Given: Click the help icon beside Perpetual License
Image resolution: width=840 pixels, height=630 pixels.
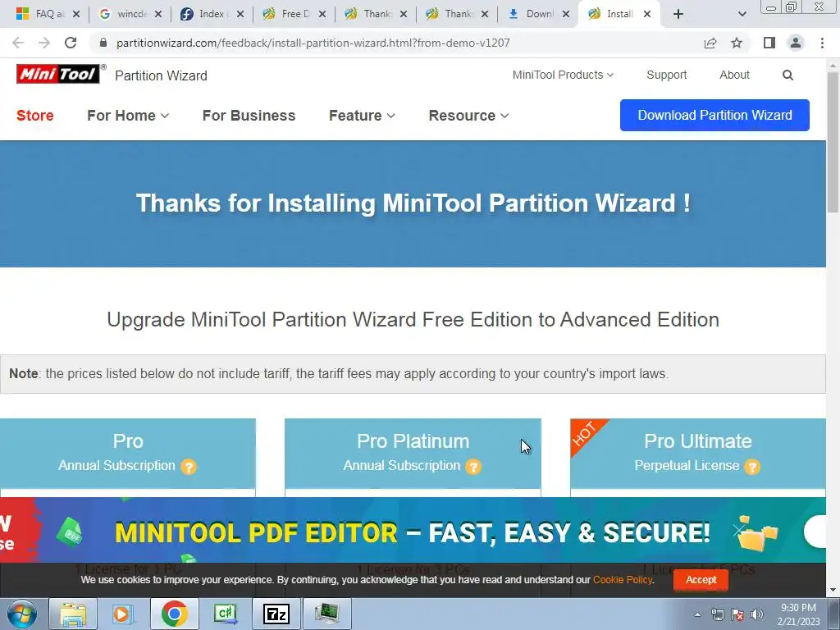Looking at the screenshot, I should click(752, 467).
